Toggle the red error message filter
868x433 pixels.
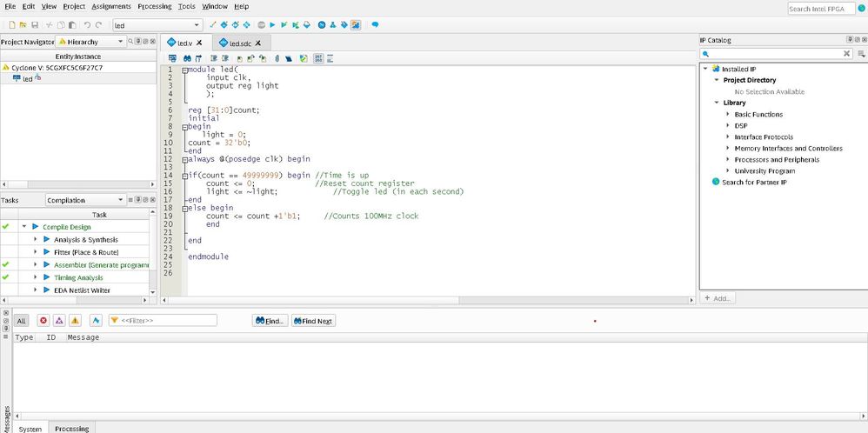coord(43,321)
